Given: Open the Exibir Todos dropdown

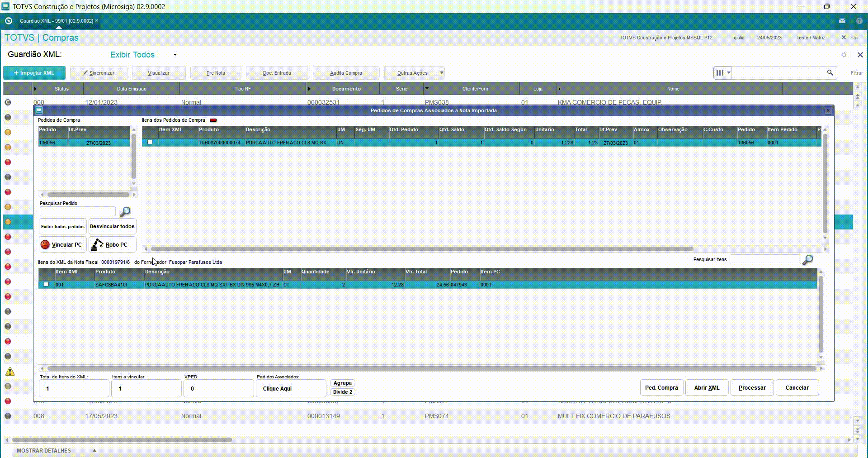Looking at the screenshot, I should coord(175,55).
